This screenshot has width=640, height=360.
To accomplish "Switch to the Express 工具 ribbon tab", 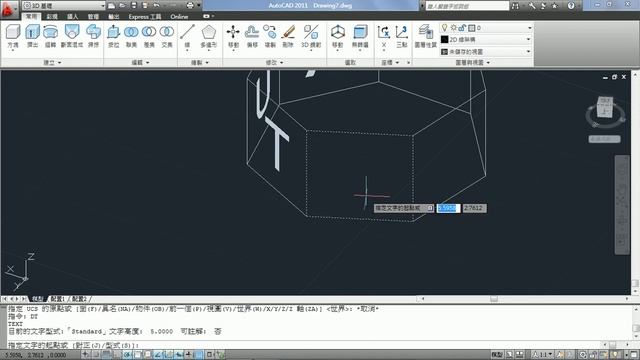I will point(144,17).
